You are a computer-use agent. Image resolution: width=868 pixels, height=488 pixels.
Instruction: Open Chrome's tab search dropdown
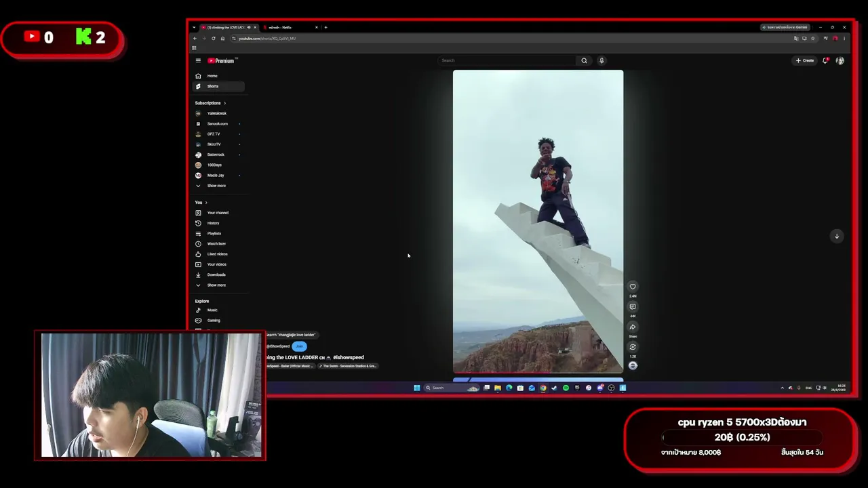[194, 27]
